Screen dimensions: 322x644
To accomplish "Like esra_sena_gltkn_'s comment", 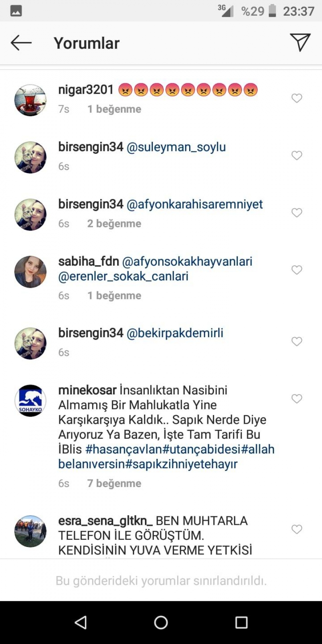I will pyautogui.click(x=297, y=529).
